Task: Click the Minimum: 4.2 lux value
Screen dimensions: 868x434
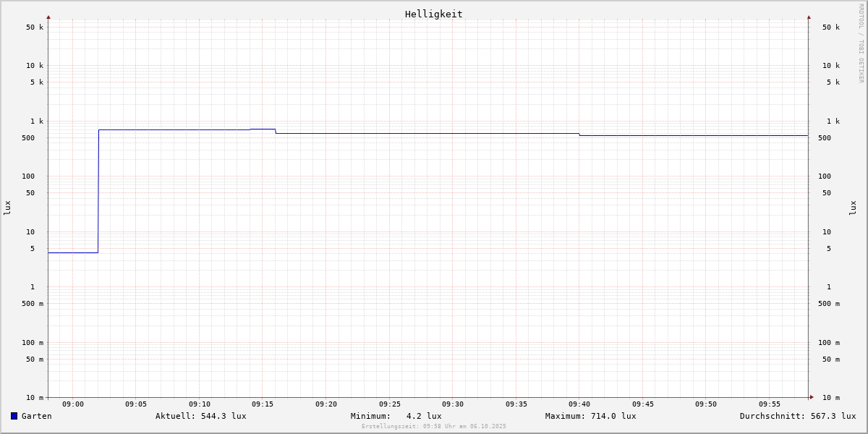Action: click(396, 416)
